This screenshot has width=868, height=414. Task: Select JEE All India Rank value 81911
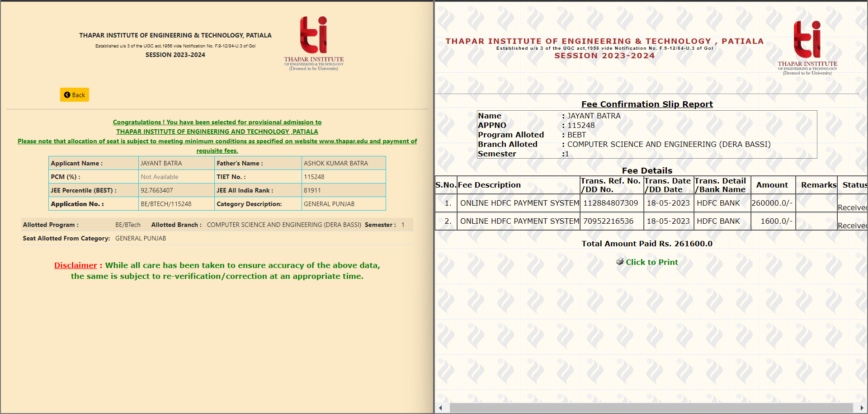coord(312,190)
